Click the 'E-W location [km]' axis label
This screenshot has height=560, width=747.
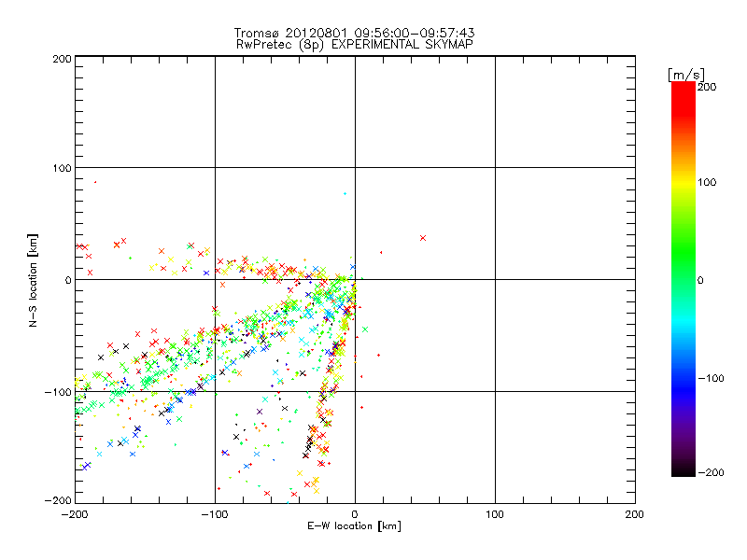(354, 526)
